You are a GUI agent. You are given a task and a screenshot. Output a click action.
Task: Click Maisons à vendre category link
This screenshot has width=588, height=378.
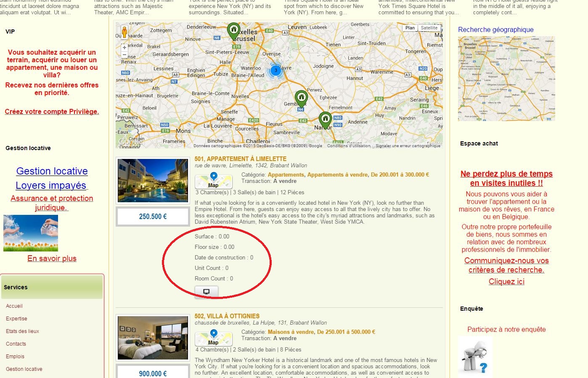pos(291,332)
